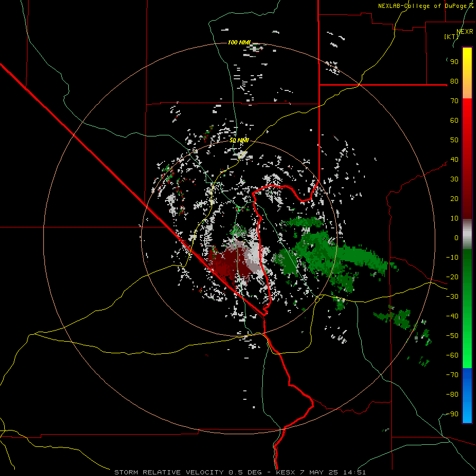
Task: Select the 100 NMI range ring label
Action: pos(239,42)
